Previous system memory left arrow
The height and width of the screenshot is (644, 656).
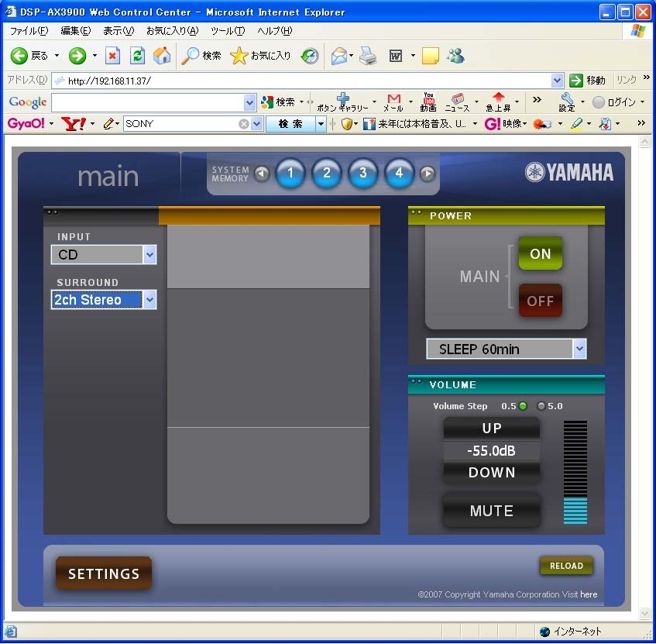tap(262, 174)
